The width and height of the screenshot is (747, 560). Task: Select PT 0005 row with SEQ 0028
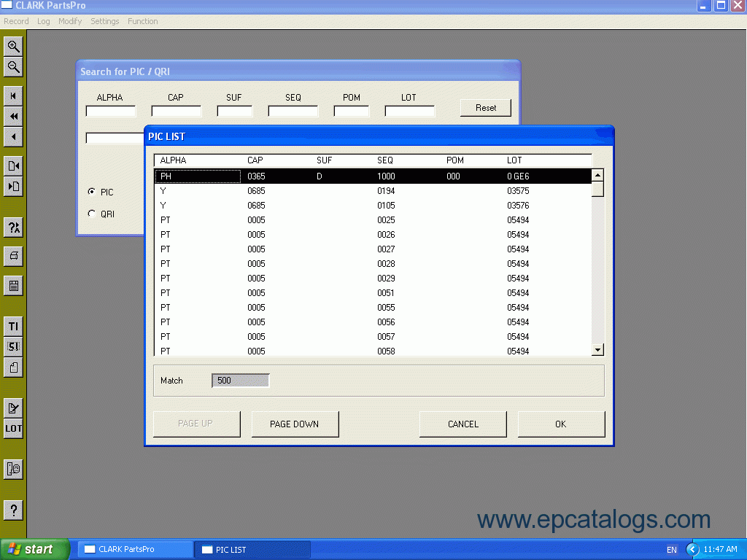point(373,264)
